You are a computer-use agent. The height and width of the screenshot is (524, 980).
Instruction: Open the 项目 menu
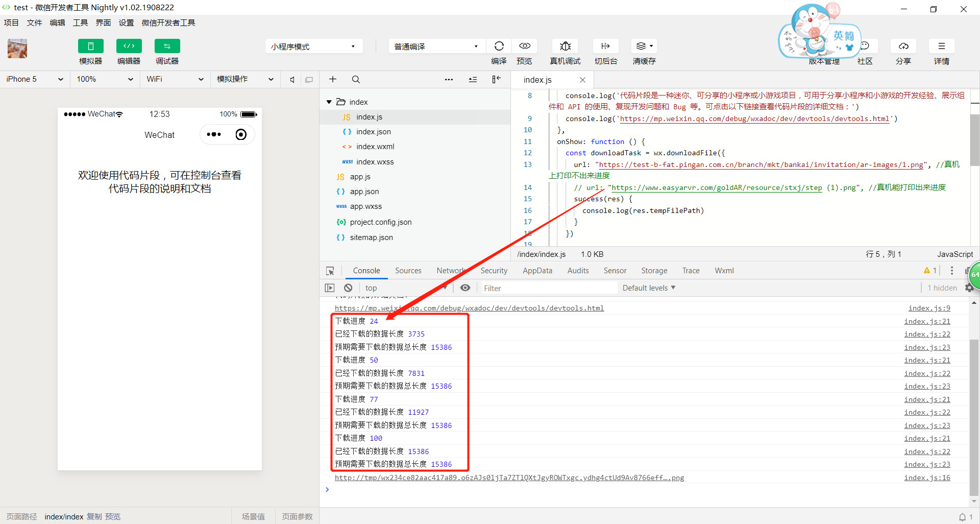(x=11, y=22)
